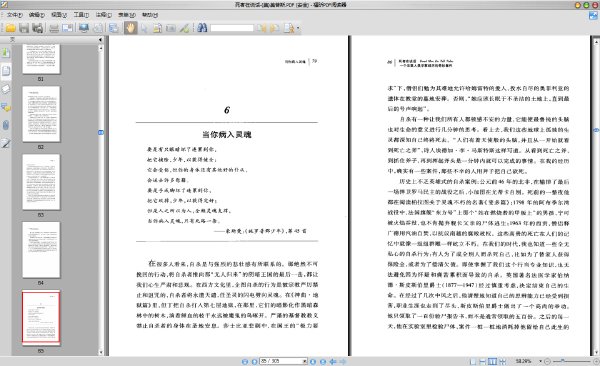Open the Attachments paperclip panel icon

coord(6,125)
